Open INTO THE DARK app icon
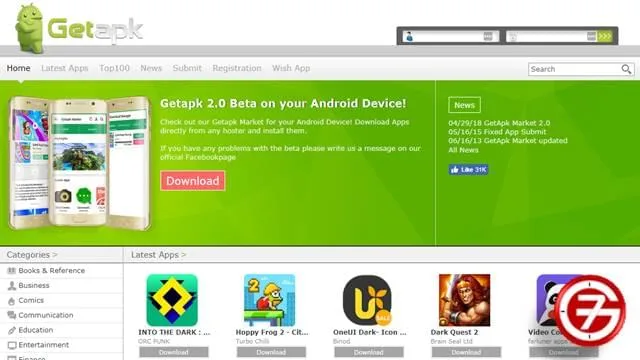Image resolution: width=640 pixels, height=360 pixels. 172,300
